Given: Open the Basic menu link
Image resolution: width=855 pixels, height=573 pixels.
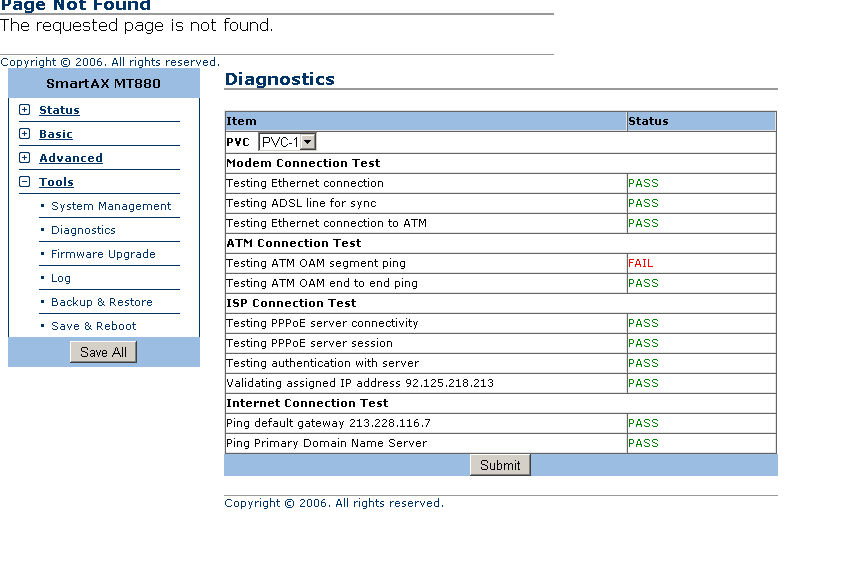Looking at the screenshot, I should [56, 134].
